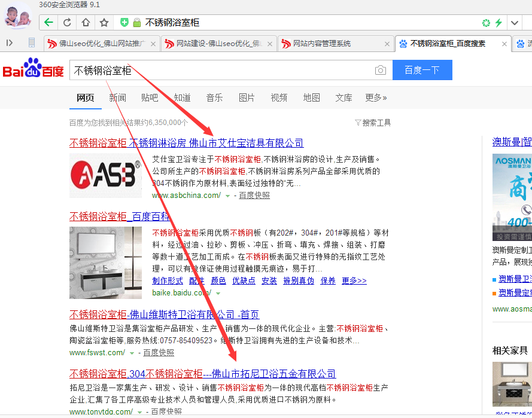This screenshot has height=418, width=532.
Task: Select the 地图 search category
Action: coord(311,97)
